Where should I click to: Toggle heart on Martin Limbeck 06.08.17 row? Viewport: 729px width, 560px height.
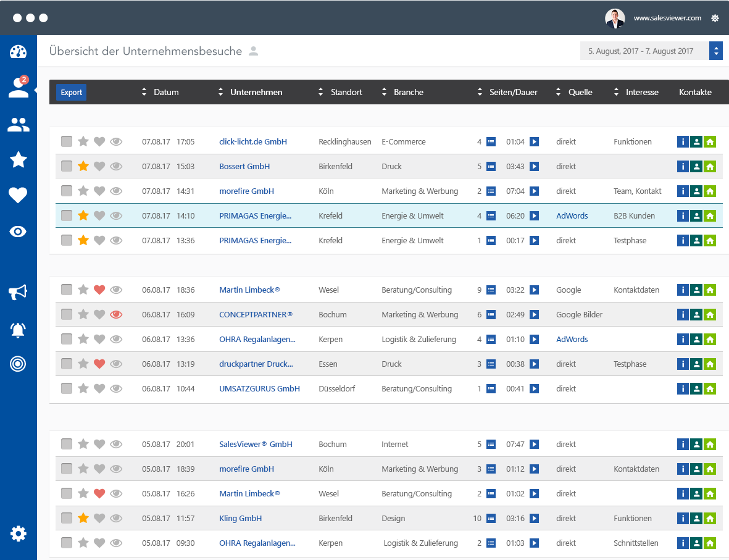pos(99,290)
